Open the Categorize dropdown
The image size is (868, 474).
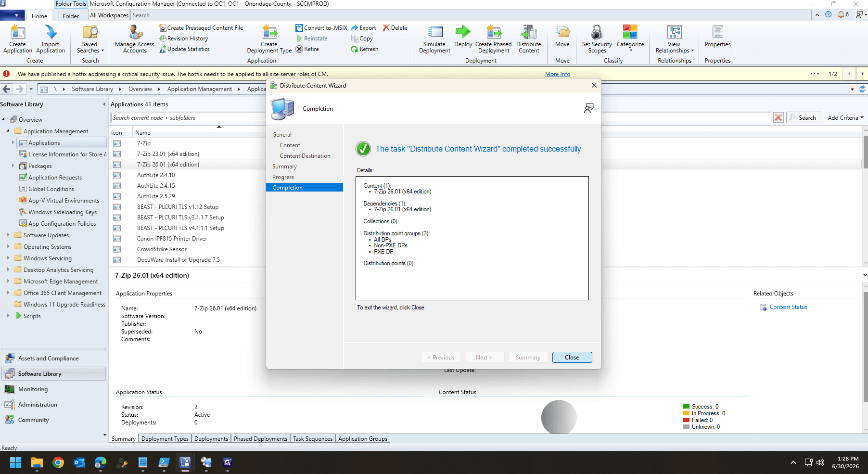click(x=630, y=39)
